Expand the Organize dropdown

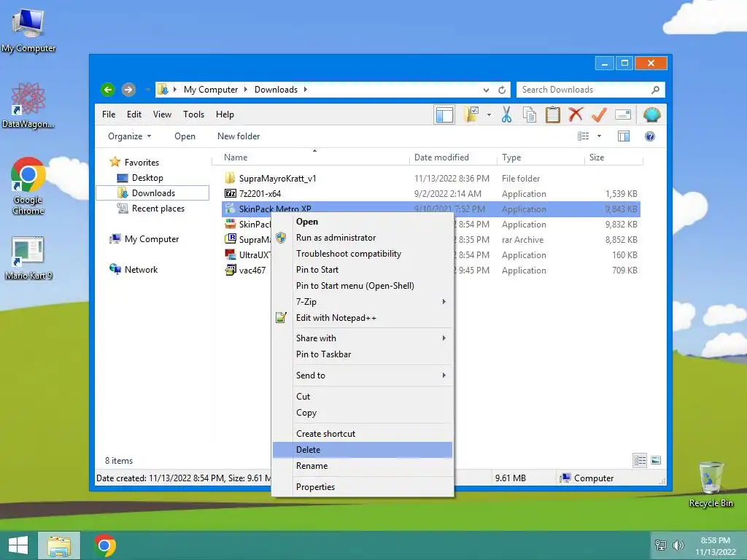[130, 136]
